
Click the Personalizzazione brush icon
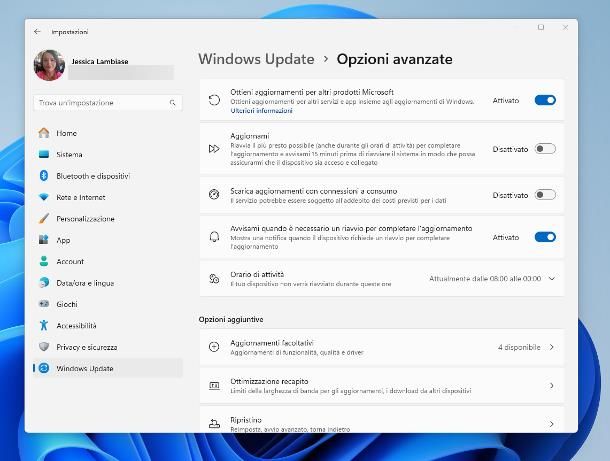point(44,219)
